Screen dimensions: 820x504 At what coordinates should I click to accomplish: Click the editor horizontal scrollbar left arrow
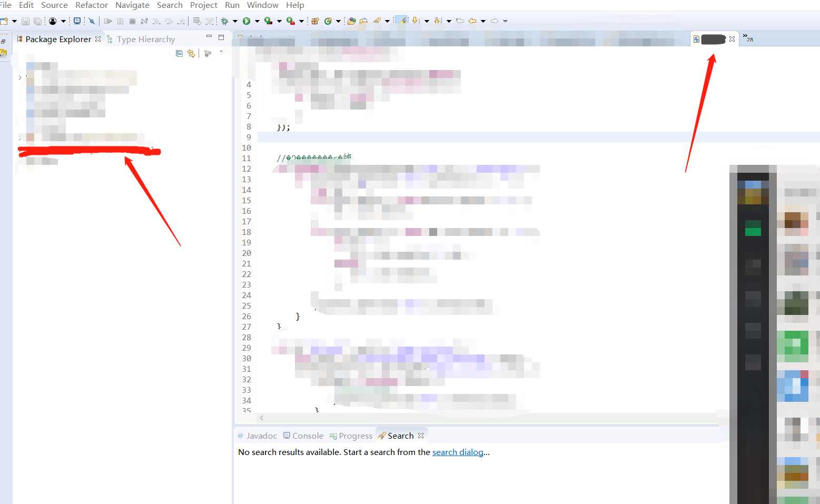point(262,418)
